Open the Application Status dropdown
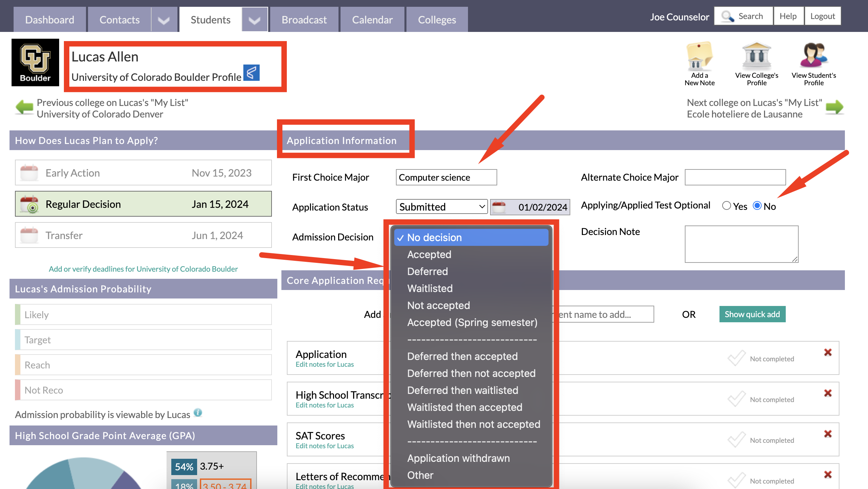Image resolution: width=868 pixels, height=489 pixels. [441, 206]
